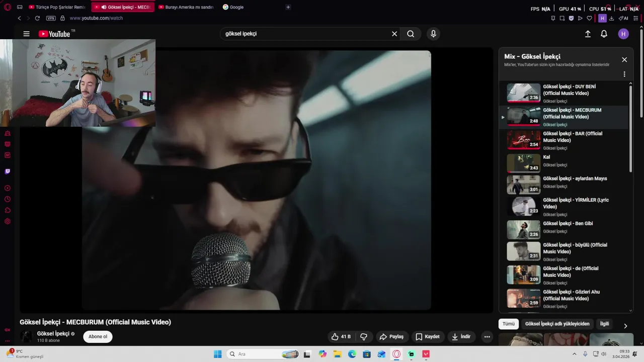Play BAR (Official Music Video) in playlist
The image size is (644, 362).
coord(563,140)
